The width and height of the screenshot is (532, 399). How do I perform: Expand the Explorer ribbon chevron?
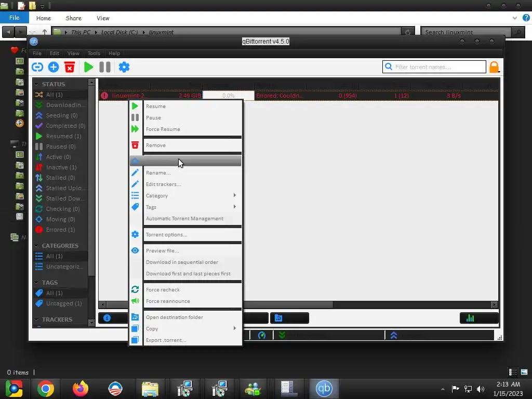515,18
